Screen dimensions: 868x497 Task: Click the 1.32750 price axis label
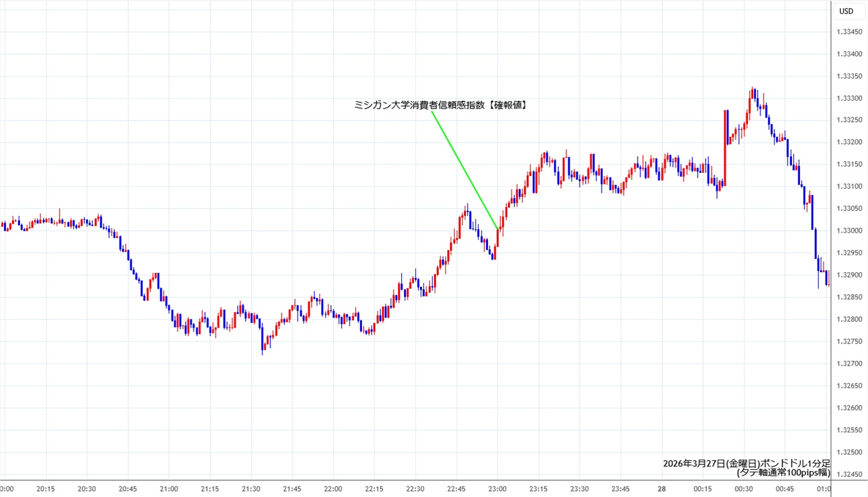click(849, 342)
